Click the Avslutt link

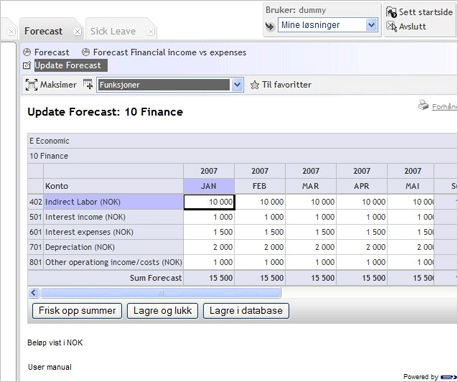click(x=412, y=26)
